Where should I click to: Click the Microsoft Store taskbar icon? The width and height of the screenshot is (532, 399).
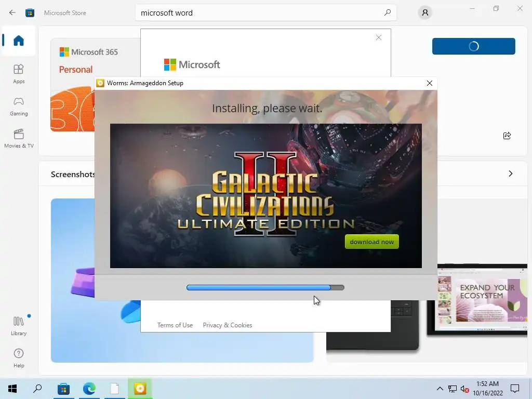[x=63, y=389]
